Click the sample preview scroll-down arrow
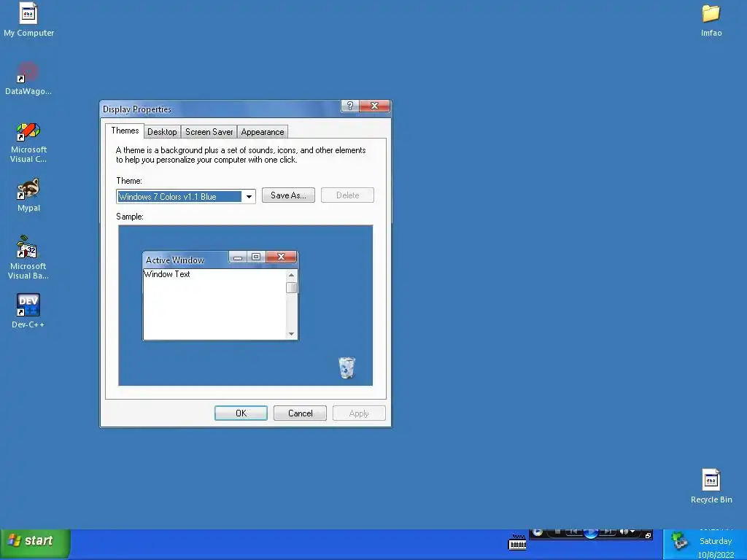Screen dimensions: 747x560 pos(292,334)
